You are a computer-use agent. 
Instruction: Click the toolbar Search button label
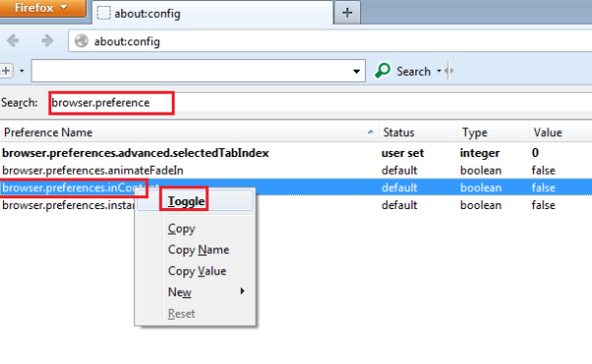click(413, 71)
